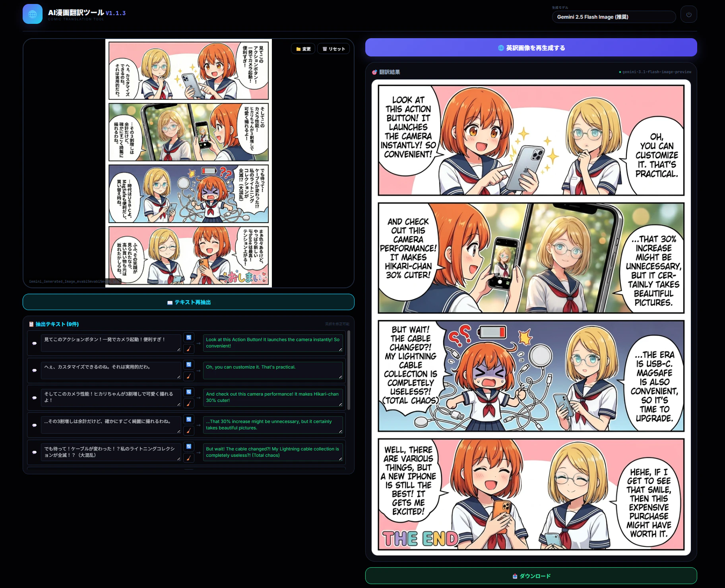
Task: Click the リセット trash button
Action: click(x=333, y=49)
